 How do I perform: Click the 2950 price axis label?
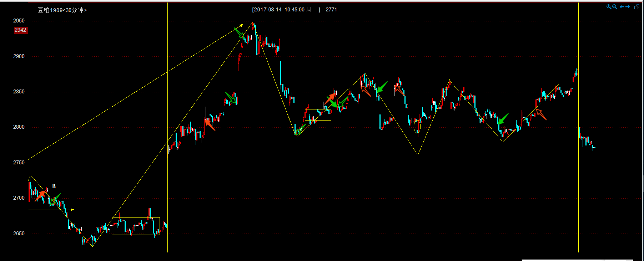click(x=19, y=21)
